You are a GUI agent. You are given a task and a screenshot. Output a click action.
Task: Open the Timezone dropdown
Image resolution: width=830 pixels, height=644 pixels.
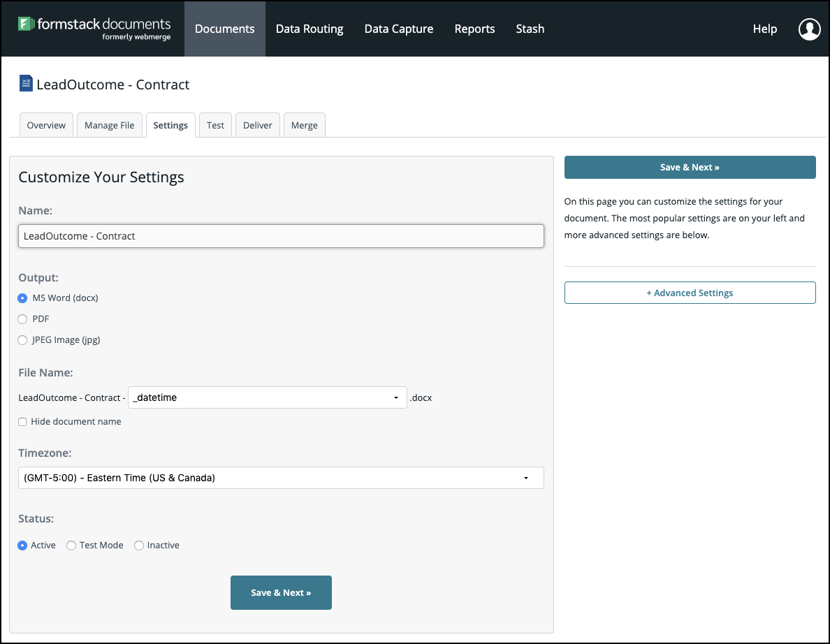281,478
